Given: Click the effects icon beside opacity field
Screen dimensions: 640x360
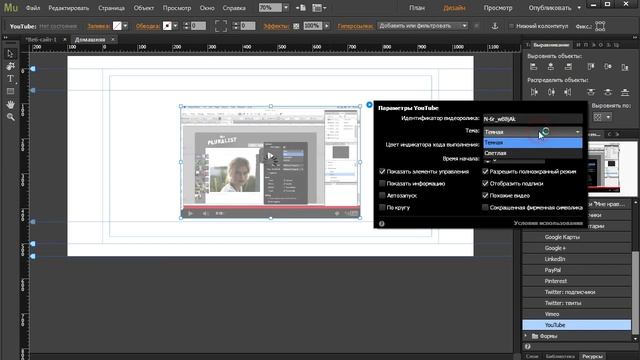Looking at the screenshot, I should (296, 26).
